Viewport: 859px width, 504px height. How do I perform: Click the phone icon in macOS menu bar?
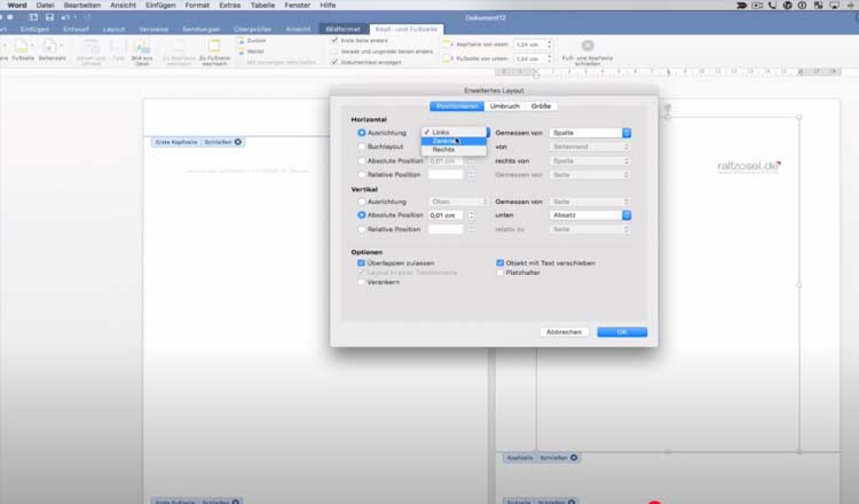point(772,5)
